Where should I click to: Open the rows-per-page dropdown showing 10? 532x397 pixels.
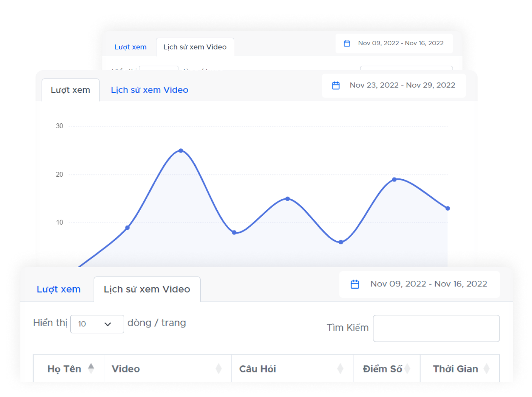[x=97, y=324]
